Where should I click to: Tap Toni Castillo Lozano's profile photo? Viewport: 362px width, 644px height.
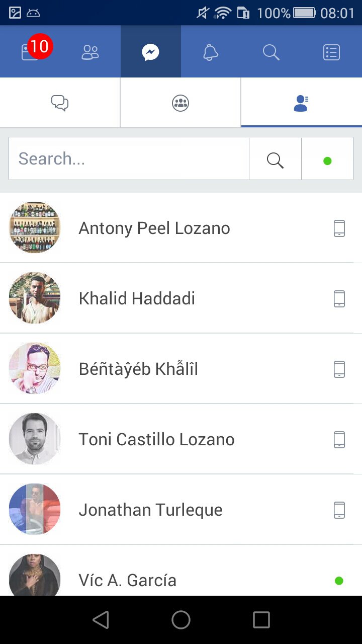coord(35,439)
